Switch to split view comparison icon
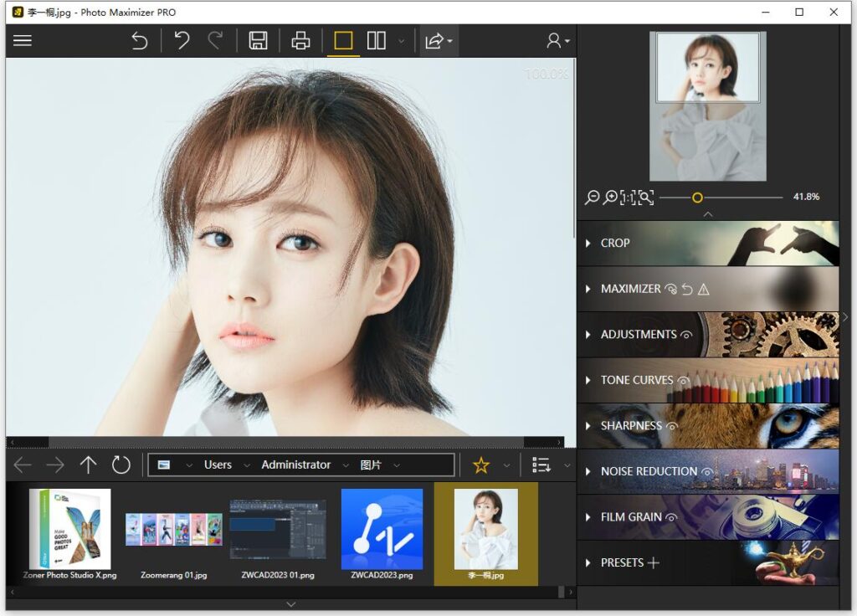 point(376,40)
